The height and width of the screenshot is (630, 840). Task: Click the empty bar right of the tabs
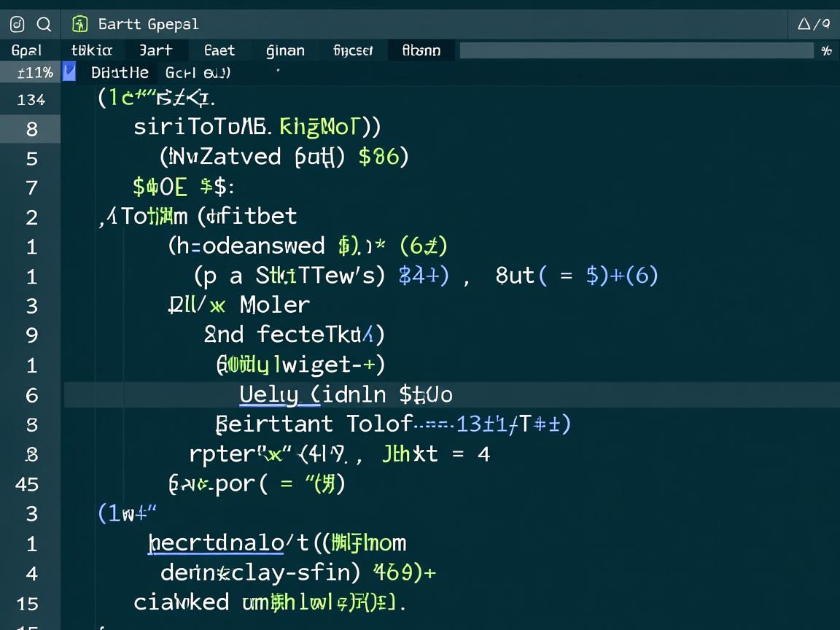pyautogui.click(x=636, y=50)
